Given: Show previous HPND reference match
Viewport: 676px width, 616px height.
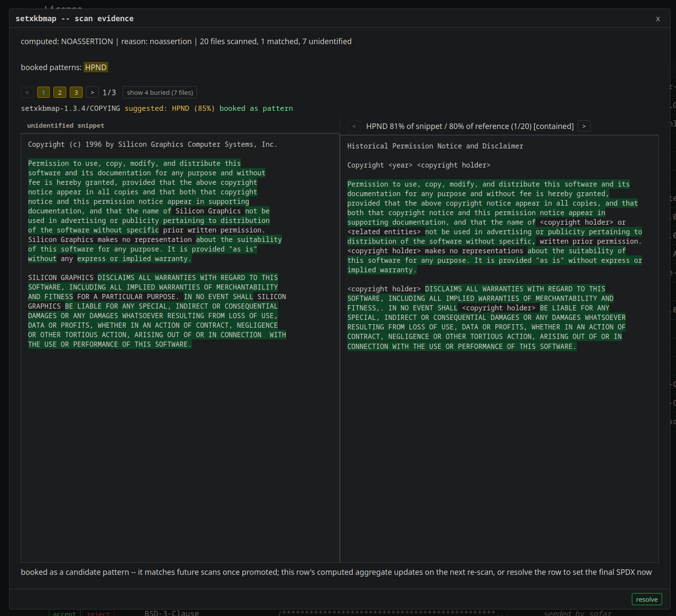Looking at the screenshot, I should pos(354,126).
